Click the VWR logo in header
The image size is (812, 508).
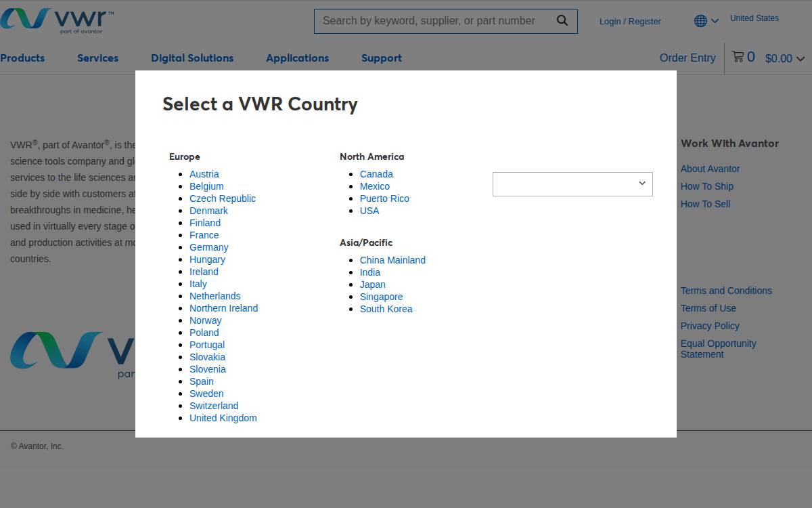57,21
